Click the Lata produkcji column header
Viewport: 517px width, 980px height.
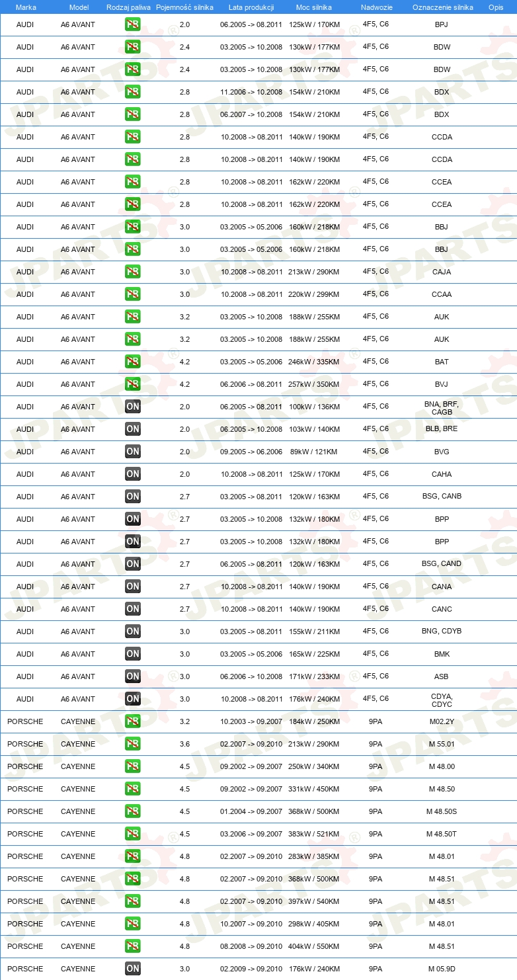(x=251, y=7)
